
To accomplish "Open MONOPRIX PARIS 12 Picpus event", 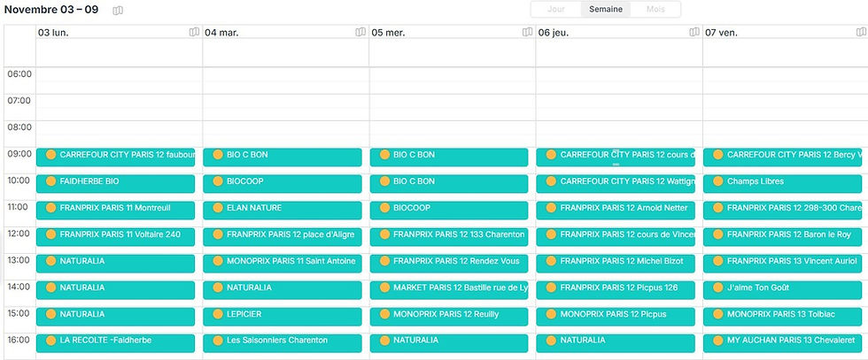I will (x=616, y=317).
